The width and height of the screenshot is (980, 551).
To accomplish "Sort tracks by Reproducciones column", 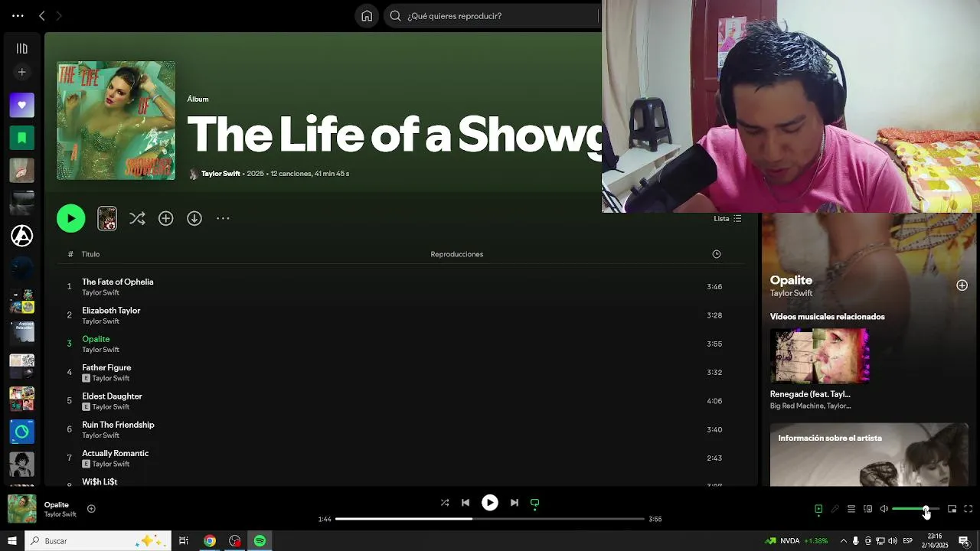I will 456,254.
